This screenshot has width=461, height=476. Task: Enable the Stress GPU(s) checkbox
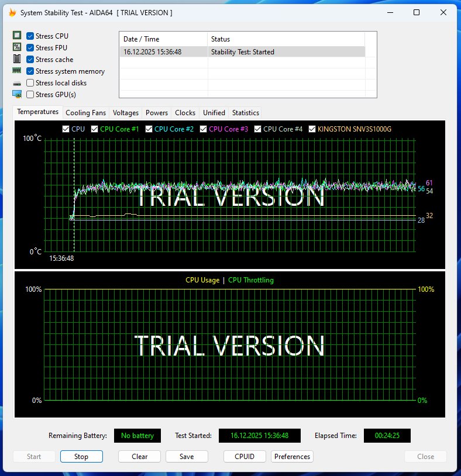click(30, 95)
